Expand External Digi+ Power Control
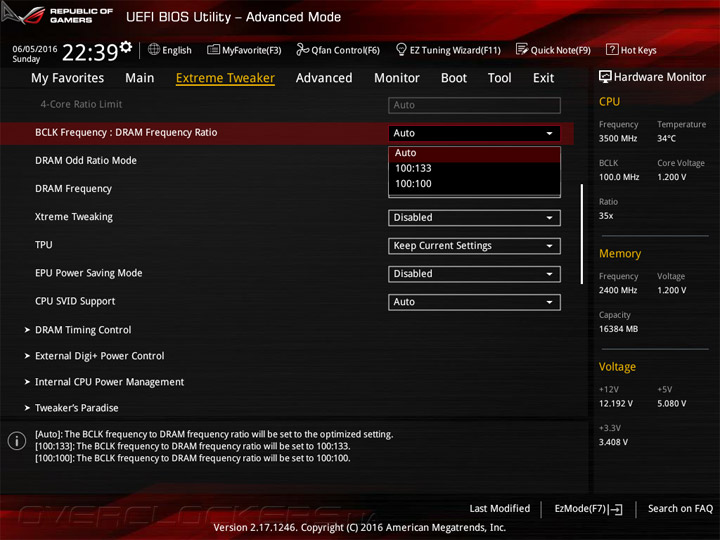The width and height of the screenshot is (720, 540). point(100,356)
